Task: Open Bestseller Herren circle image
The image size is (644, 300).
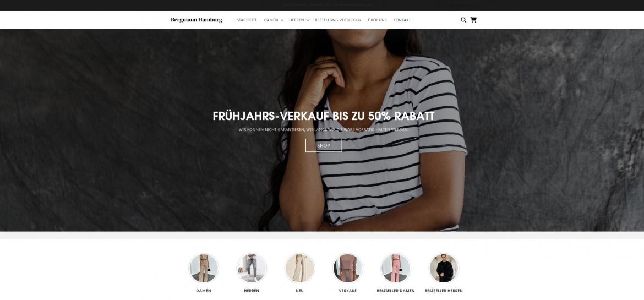Action: [444, 269]
